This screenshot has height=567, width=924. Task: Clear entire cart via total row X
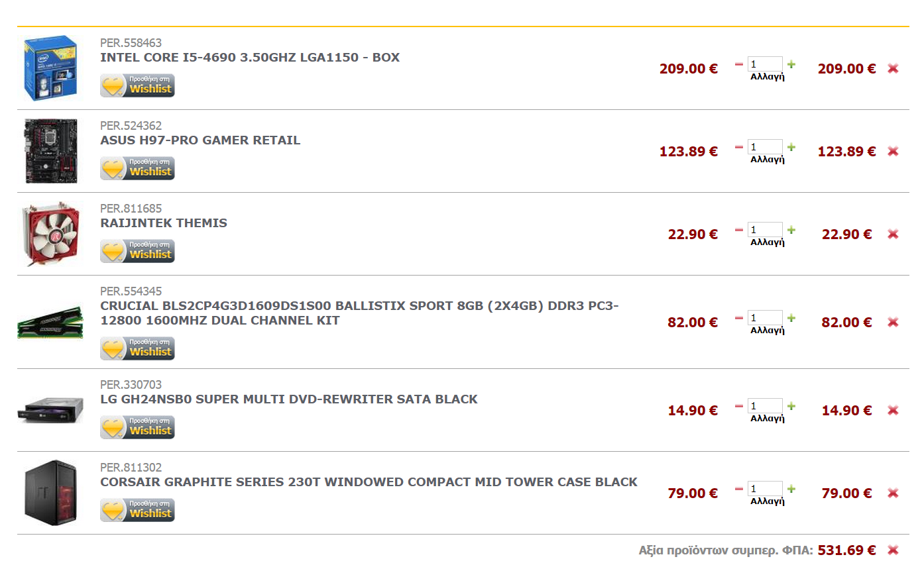893,550
